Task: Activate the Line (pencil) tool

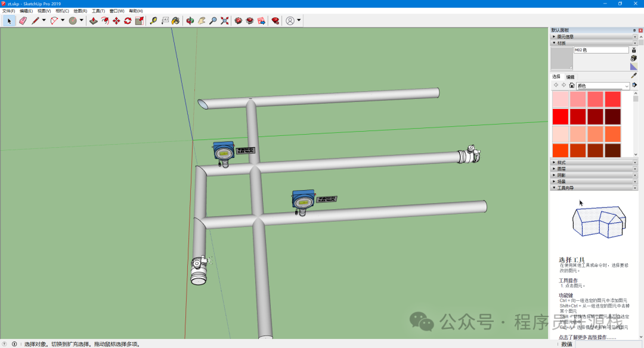Action: 35,20
